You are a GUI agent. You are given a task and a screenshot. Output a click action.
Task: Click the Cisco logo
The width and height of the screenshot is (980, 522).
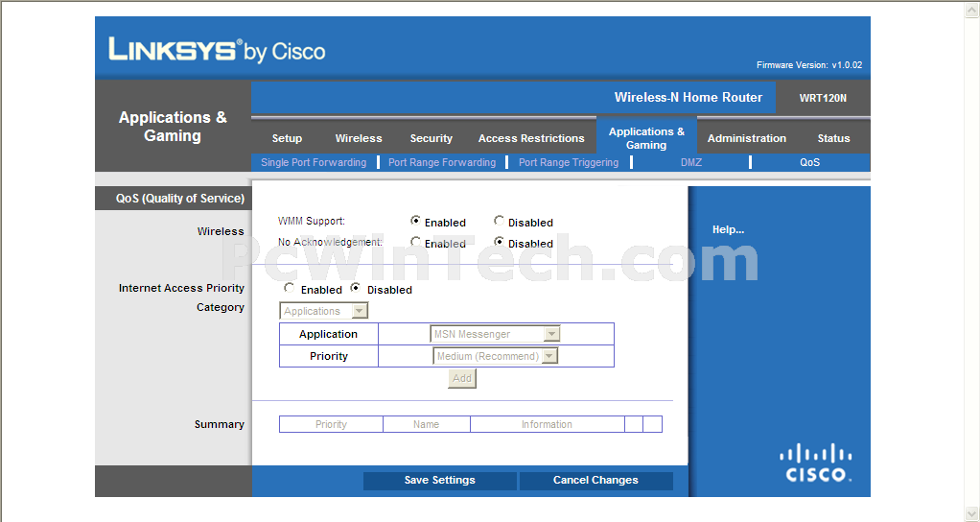click(x=816, y=463)
